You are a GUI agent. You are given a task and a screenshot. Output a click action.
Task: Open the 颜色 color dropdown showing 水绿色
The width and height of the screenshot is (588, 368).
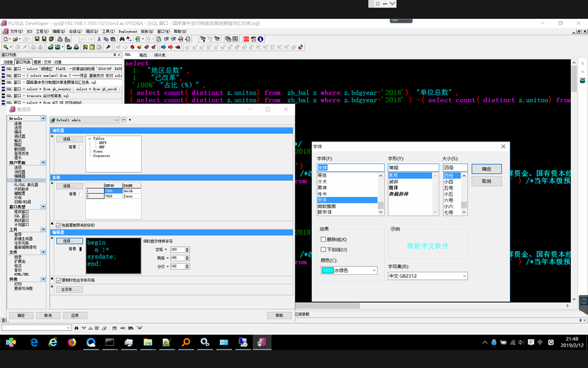[x=349, y=270]
